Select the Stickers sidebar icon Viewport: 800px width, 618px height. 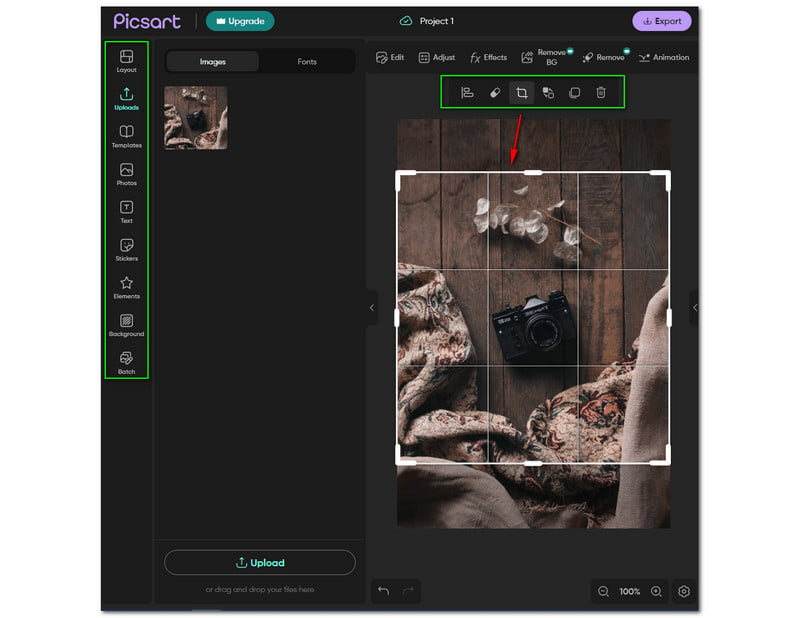pyautogui.click(x=126, y=249)
